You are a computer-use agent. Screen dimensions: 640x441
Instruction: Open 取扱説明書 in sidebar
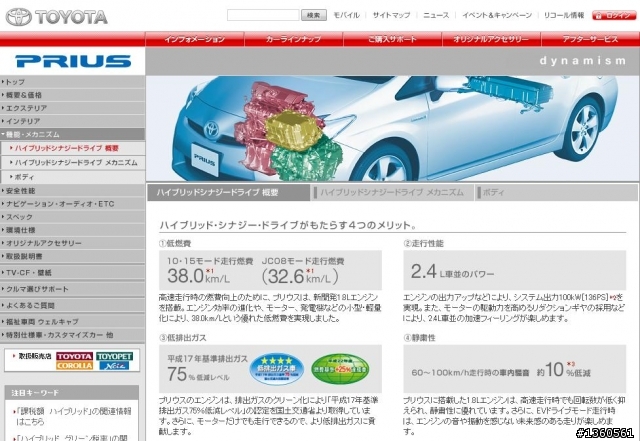tap(72, 256)
